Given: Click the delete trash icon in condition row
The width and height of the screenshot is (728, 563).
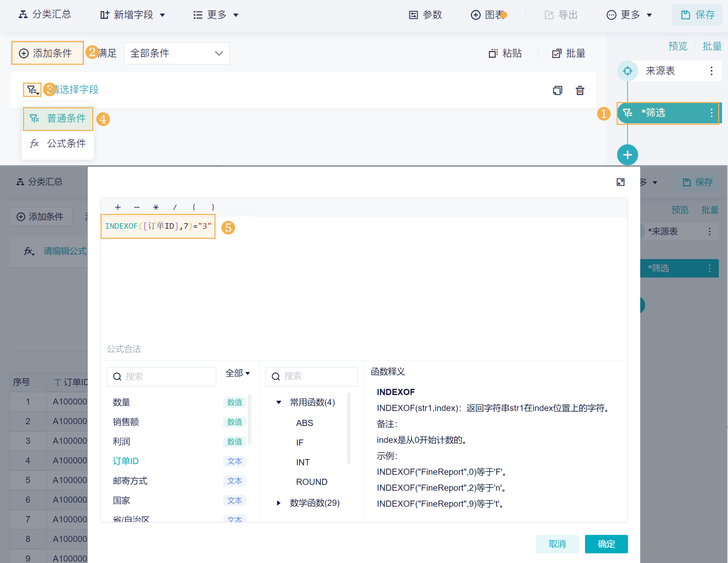Looking at the screenshot, I should click(580, 90).
